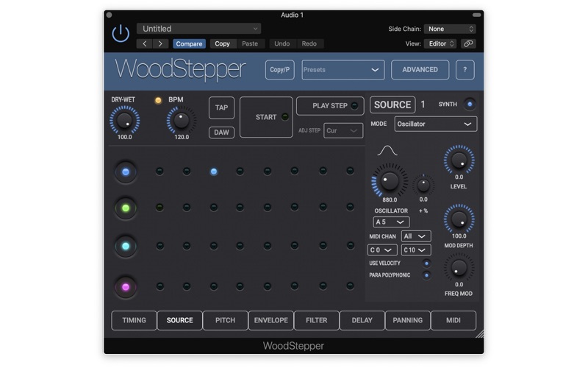Click the Compare button

[x=189, y=44]
